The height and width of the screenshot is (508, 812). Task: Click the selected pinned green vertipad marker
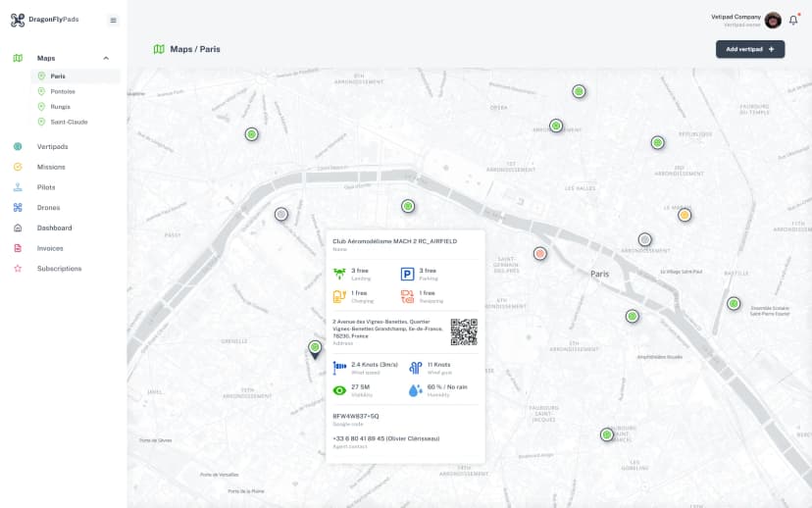pos(315,348)
